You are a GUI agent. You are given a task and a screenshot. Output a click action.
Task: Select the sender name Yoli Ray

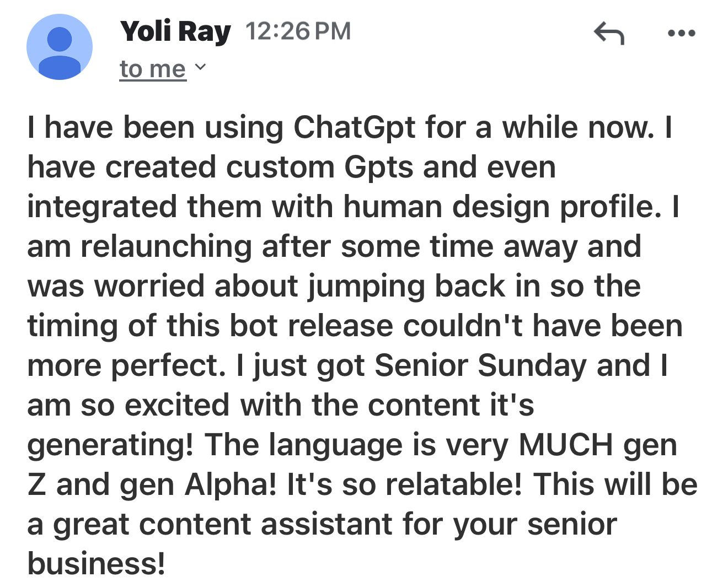pos(175,31)
